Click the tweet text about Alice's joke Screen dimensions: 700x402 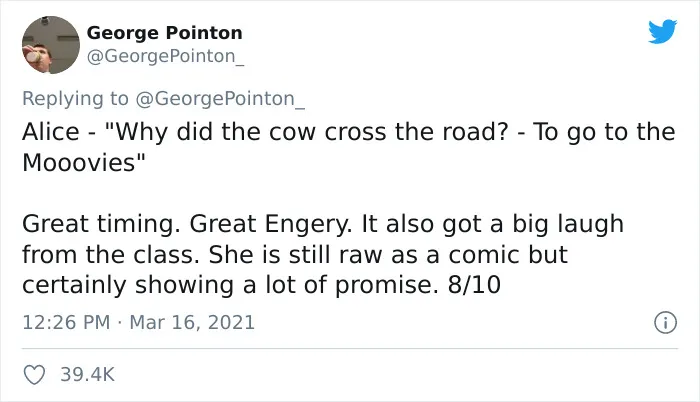point(348,147)
